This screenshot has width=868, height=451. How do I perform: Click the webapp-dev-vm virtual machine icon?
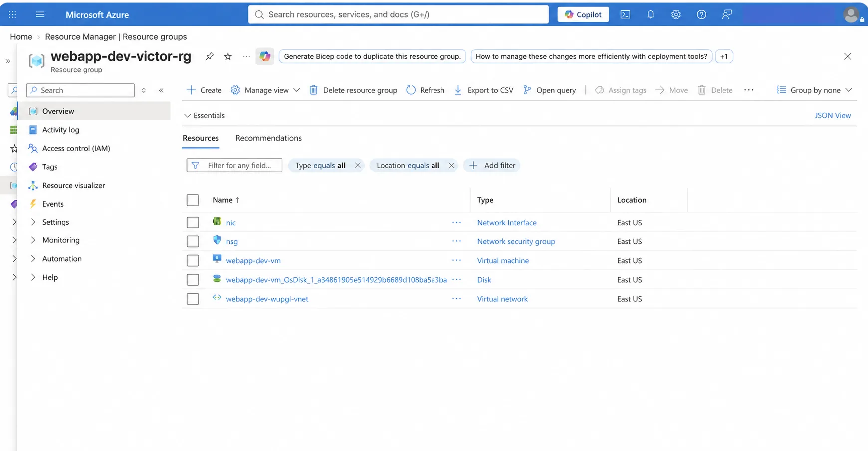click(217, 259)
